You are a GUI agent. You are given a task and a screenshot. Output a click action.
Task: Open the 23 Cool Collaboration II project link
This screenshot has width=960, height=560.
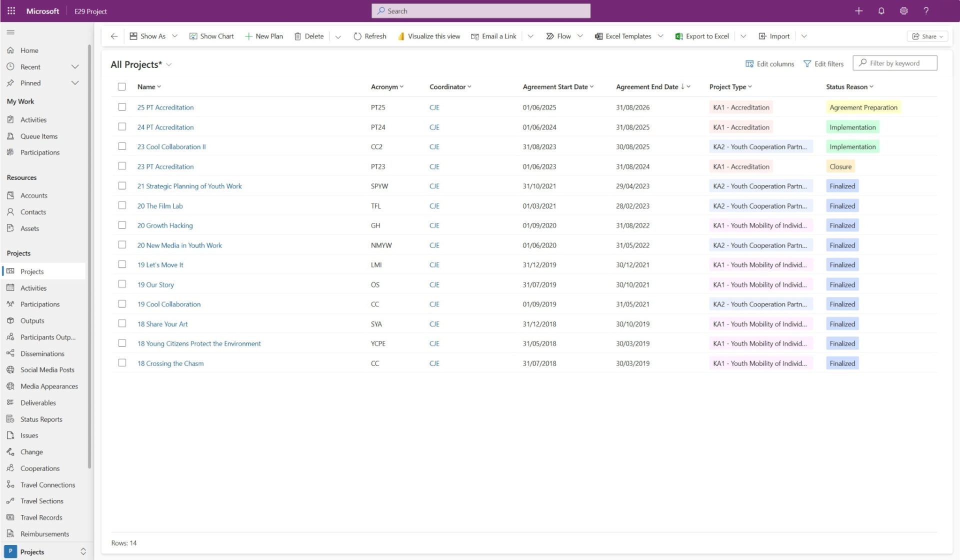point(171,146)
